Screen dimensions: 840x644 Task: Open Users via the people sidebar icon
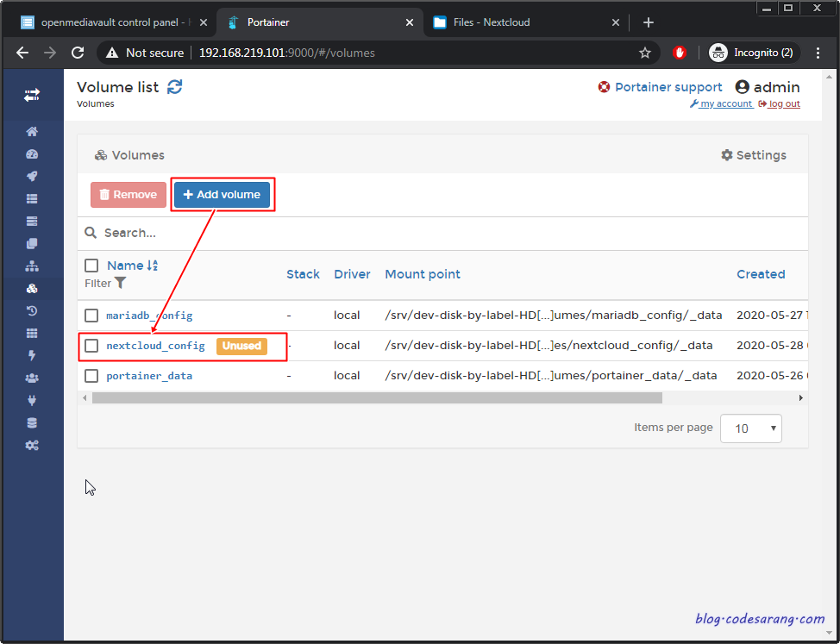tap(32, 378)
